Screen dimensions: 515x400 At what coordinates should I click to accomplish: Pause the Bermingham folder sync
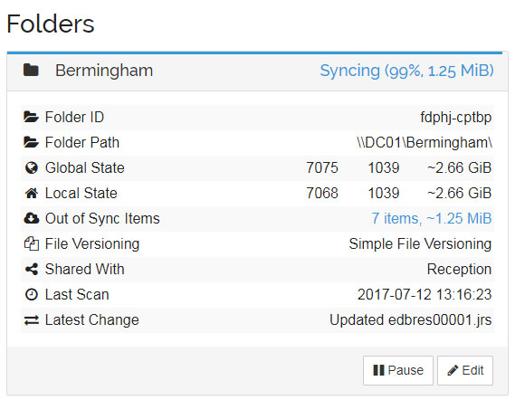[x=398, y=370]
